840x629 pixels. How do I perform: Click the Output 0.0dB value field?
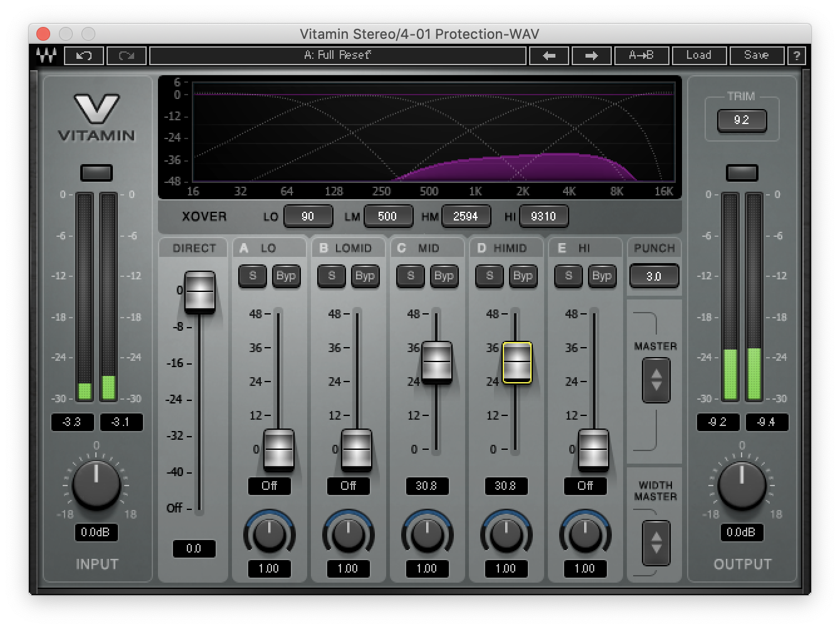tap(742, 533)
